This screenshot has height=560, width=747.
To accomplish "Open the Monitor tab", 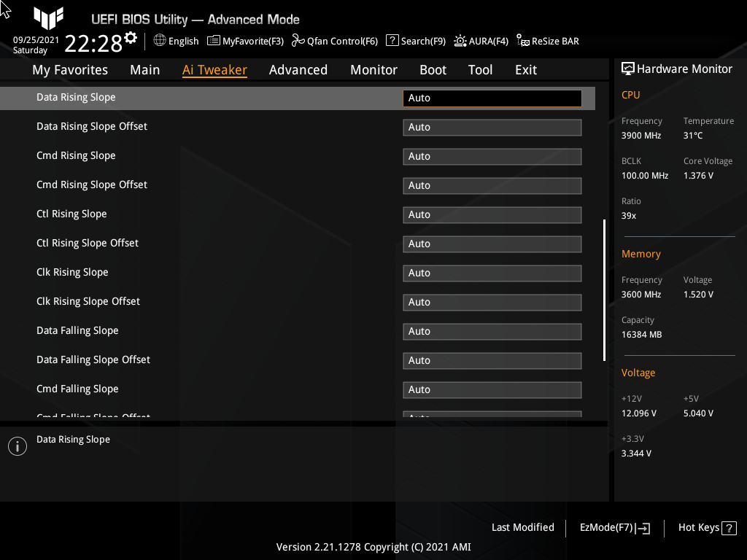I will coord(373,70).
